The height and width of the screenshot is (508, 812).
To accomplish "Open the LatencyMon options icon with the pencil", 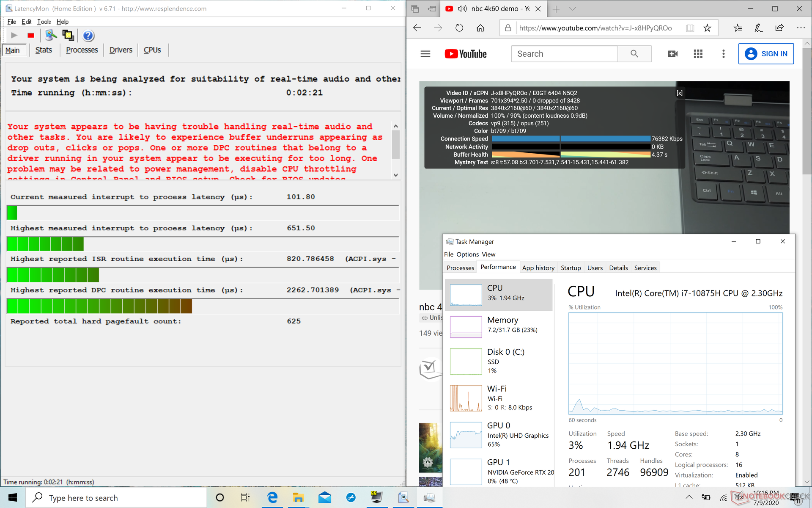I will tap(51, 36).
